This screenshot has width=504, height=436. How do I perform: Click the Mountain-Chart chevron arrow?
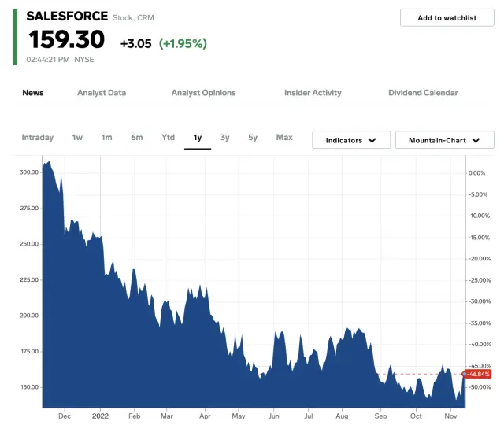[476, 140]
